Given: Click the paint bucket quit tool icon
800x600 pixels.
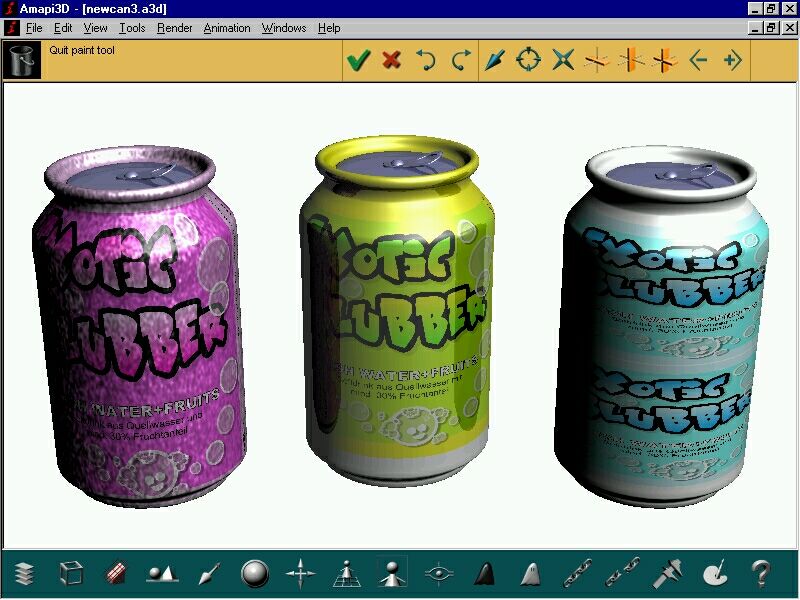Looking at the screenshot, I should (21, 60).
